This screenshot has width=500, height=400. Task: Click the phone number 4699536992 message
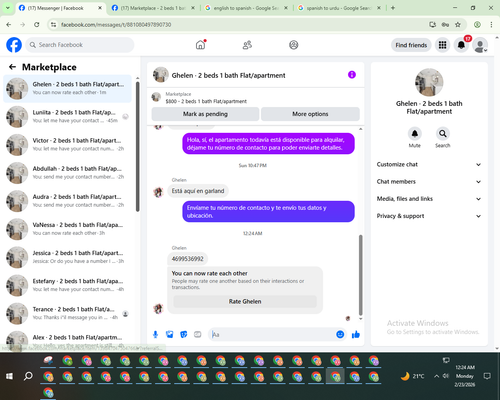coord(188,259)
